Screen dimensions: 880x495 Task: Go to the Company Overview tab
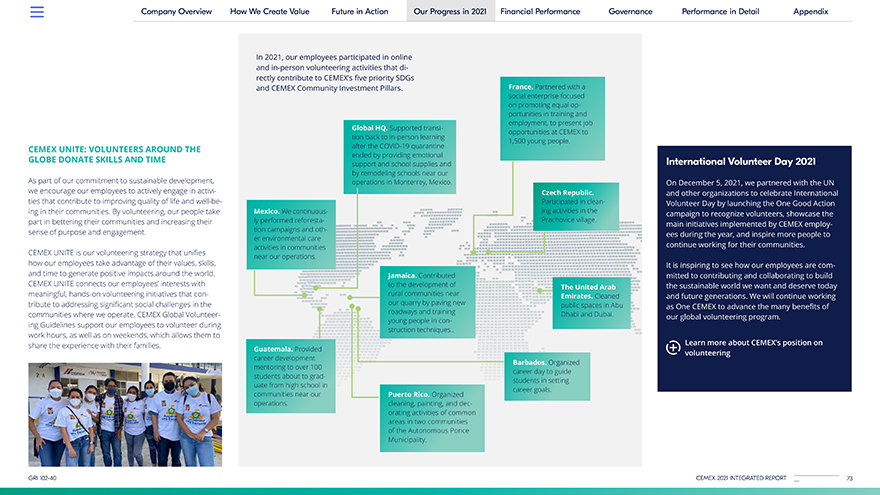pos(176,12)
